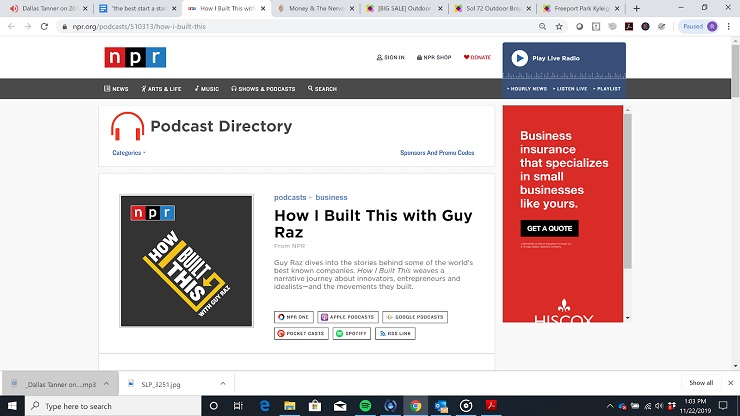Viewport: 740px width, 416px height.
Task: Open the Windows Start menu
Action: [x=12, y=406]
